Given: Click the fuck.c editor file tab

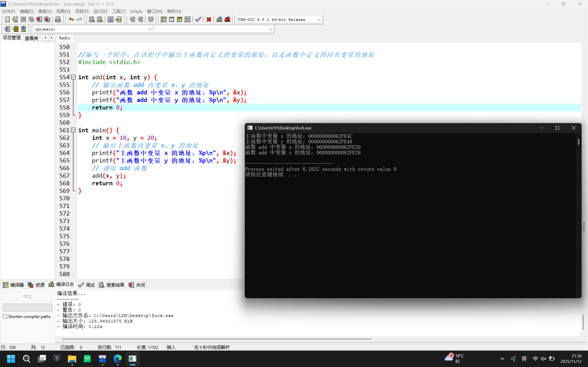Looking at the screenshot, I should (x=65, y=38).
